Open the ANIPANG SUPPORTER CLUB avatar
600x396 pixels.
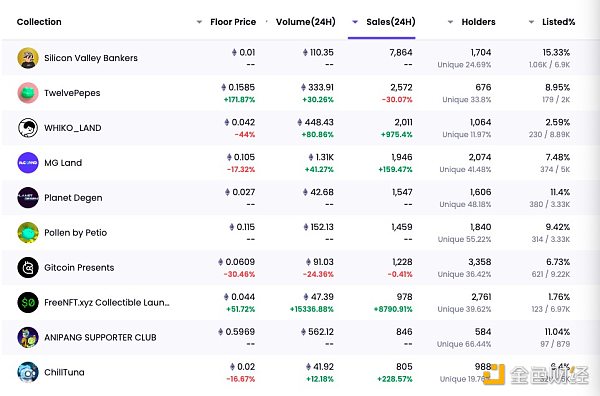click(x=28, y=337)
